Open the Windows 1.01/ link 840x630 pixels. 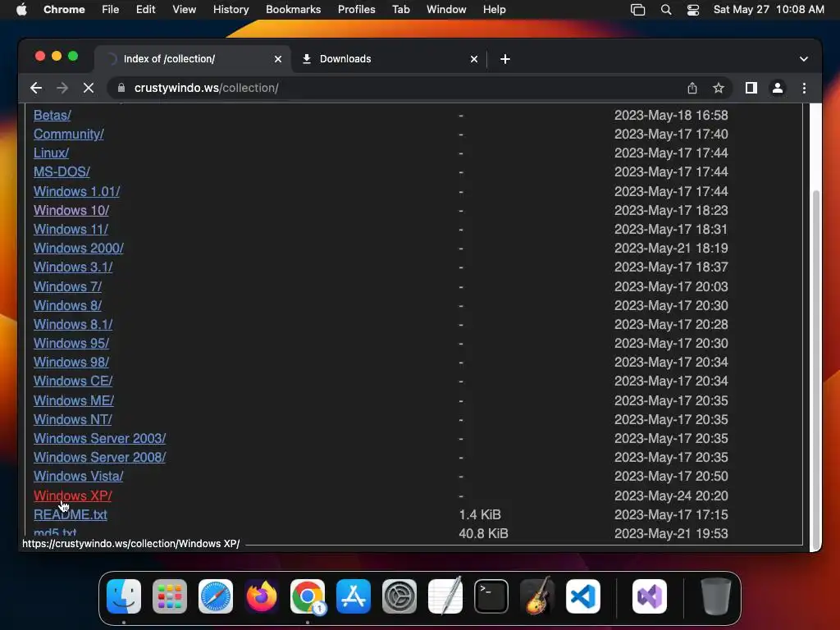click(76, 191)
